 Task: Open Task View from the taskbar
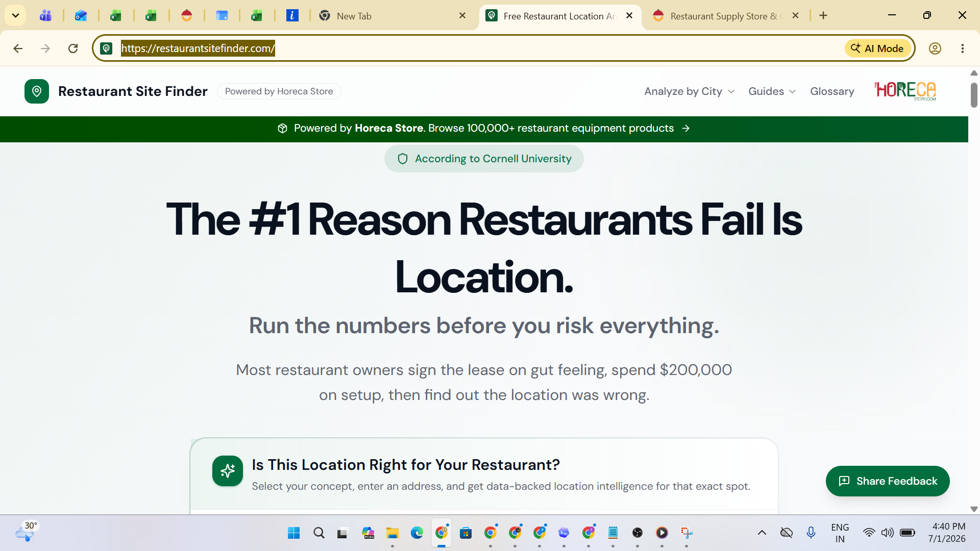(342, 533)
